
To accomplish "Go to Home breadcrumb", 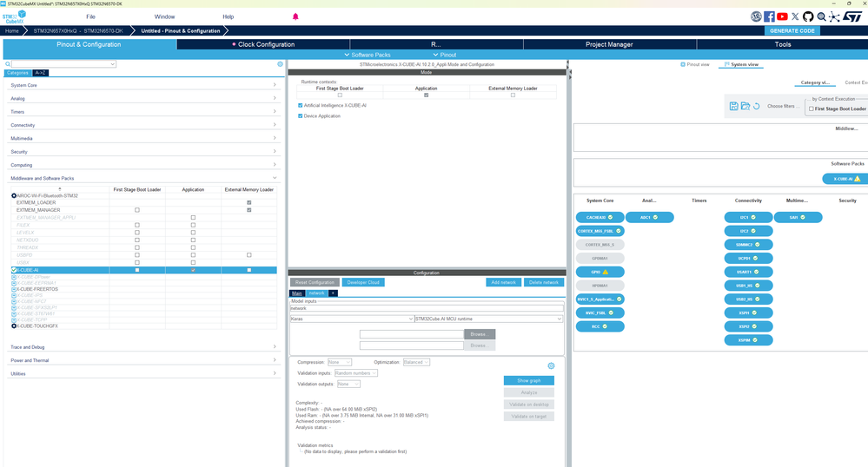I will (x=11, y=31).
